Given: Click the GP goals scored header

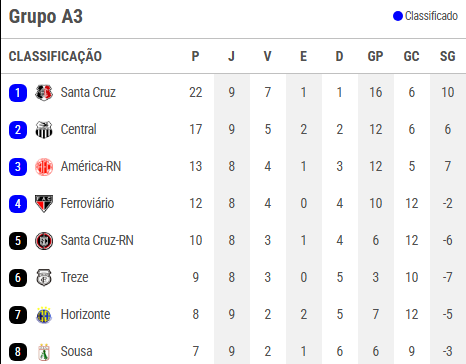Looking at the screenshot, I should (x=375, y=56).
